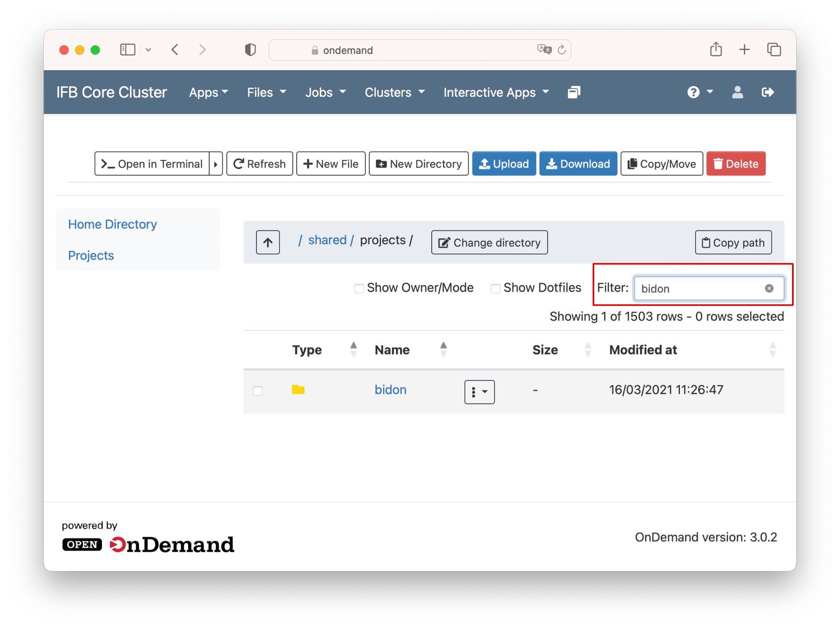Open Home Directory in the sidebar
The height and width of the screenshot is (629, 840).
point(112,224)
